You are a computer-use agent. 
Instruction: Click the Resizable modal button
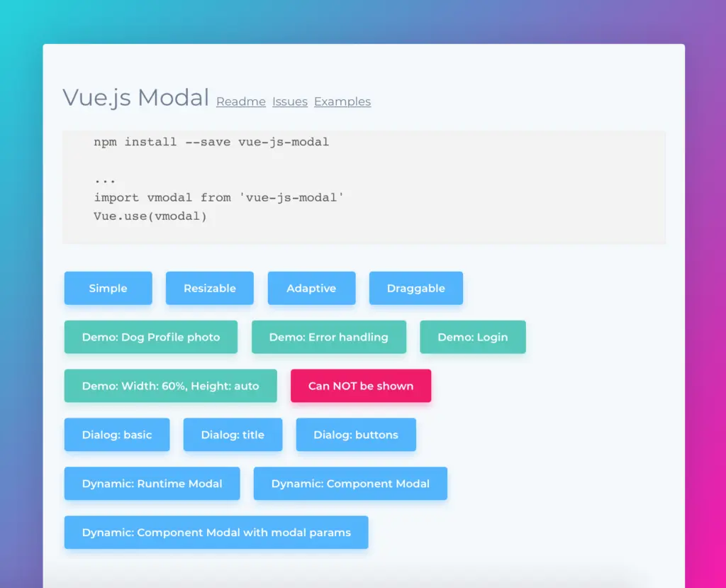click(209, 288)
